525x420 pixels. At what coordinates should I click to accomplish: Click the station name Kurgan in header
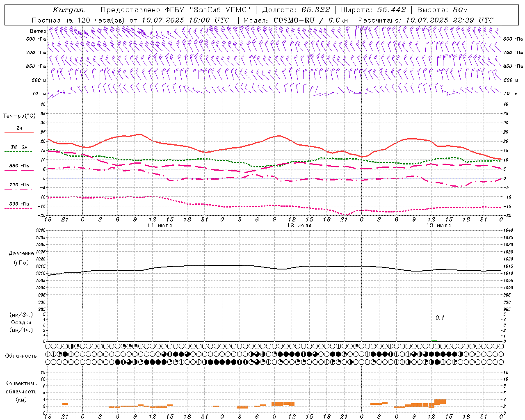click(68, 10)
